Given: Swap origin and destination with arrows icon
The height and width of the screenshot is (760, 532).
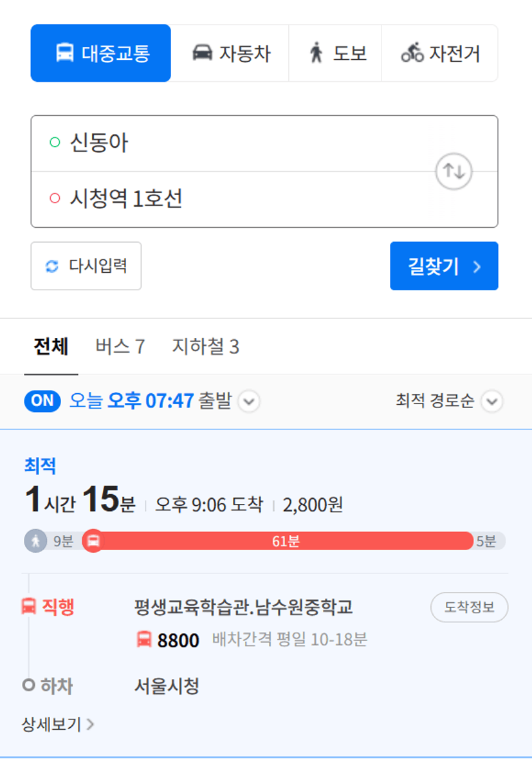Looking at the screenshot, I should tap(454, 171).
